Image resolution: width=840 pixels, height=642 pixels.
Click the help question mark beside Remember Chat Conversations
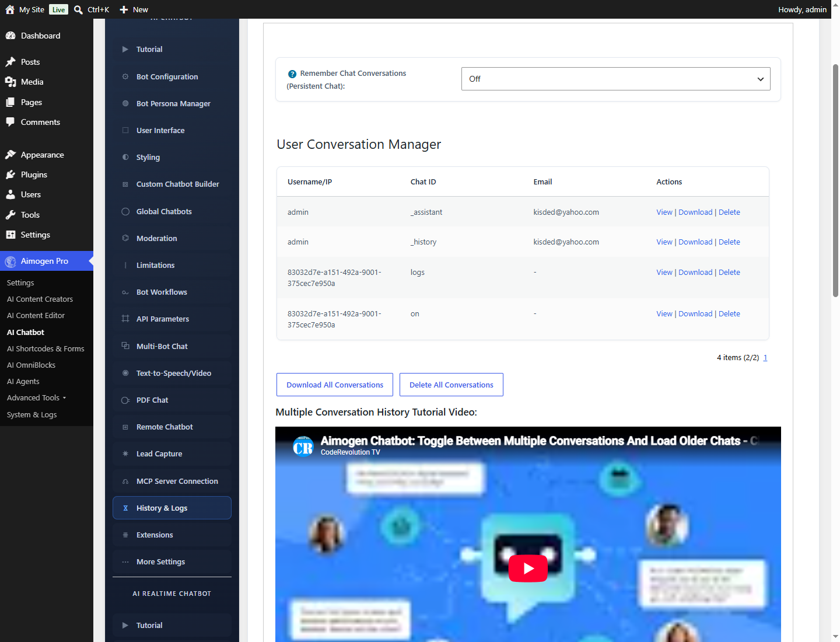tap(292, 74)
